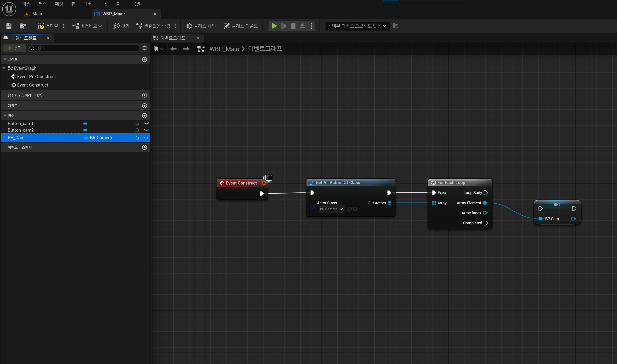Image resolution: width=617 pixels, height=364 pixels.
Task: Open the debug object selection dropdown
Action: click(x=357, y=26)
